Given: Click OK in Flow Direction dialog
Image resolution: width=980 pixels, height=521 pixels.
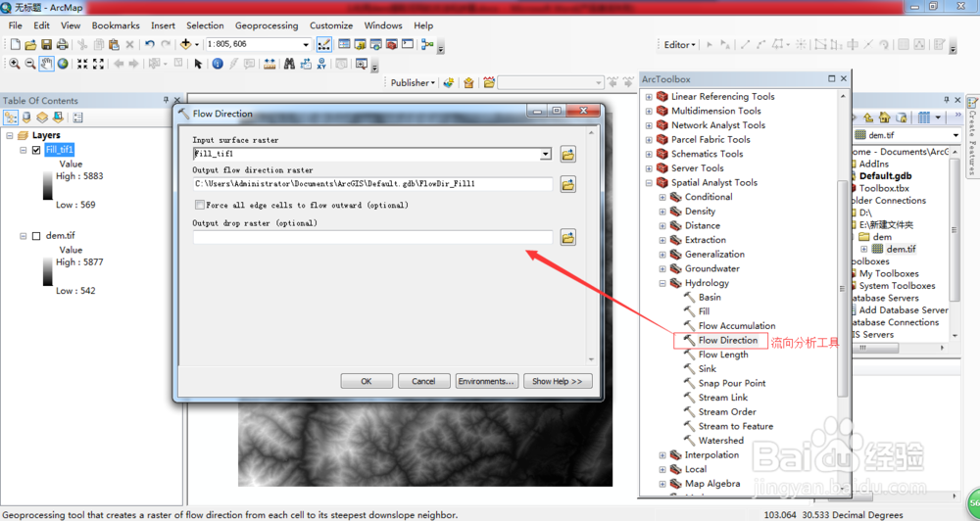Looking at the screenshot, I should click(x=367, y=381).
